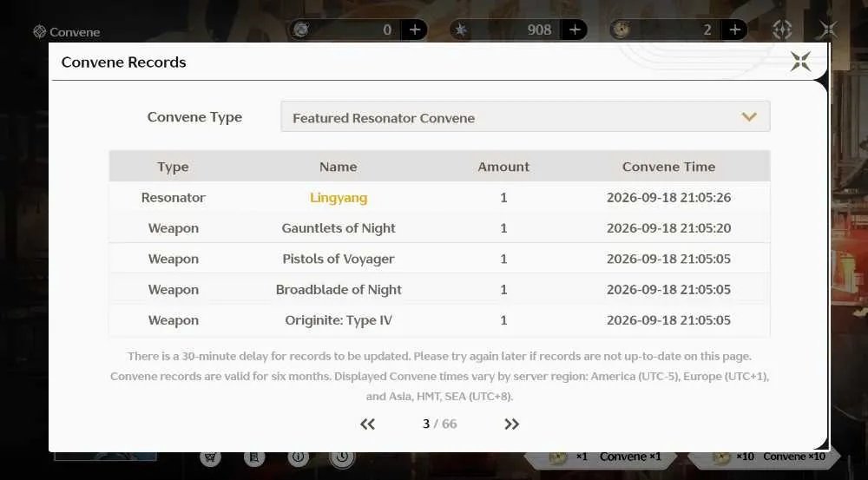Click the Convene title icon
This screenshot has height=480, width=868.
tap(39, 31)
